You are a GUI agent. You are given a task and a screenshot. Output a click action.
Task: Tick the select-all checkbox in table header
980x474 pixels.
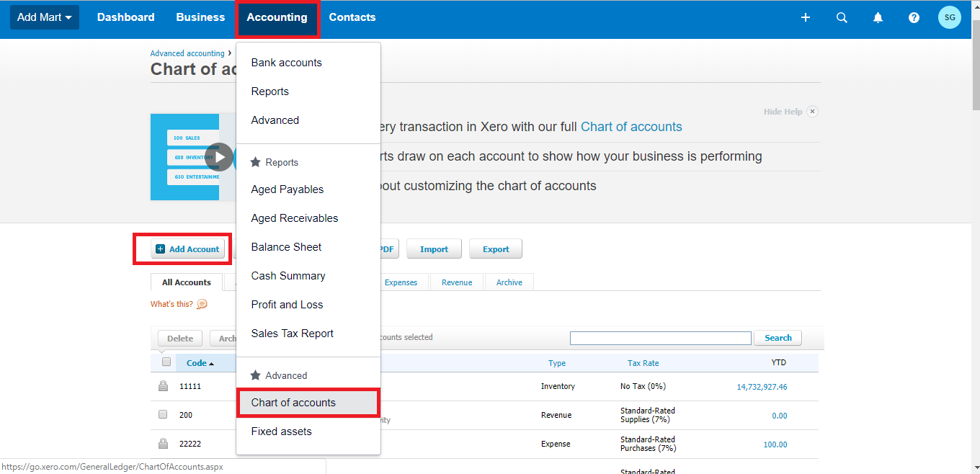[166, 362]
